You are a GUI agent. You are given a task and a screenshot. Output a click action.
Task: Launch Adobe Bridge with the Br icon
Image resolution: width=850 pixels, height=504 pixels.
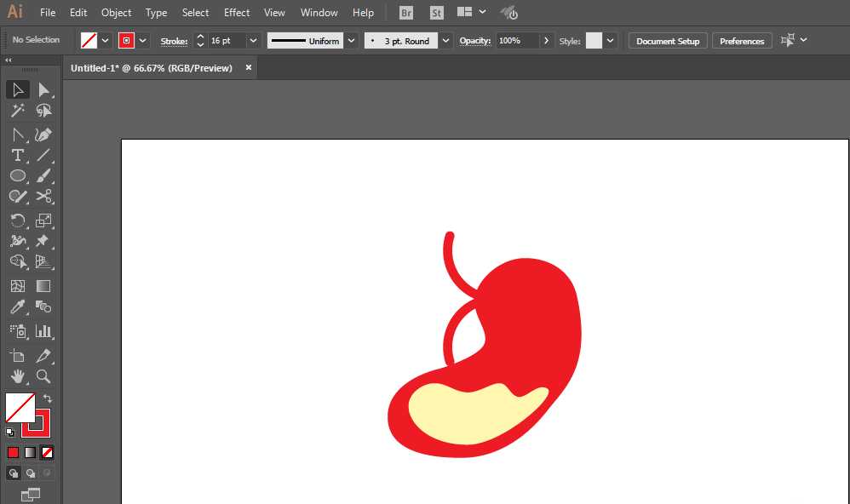click(406, 12)
